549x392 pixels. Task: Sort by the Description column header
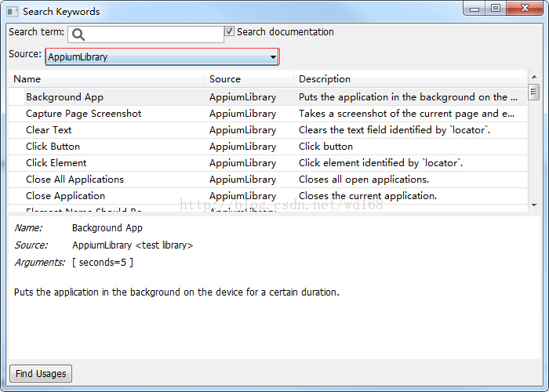click(410, 78)
